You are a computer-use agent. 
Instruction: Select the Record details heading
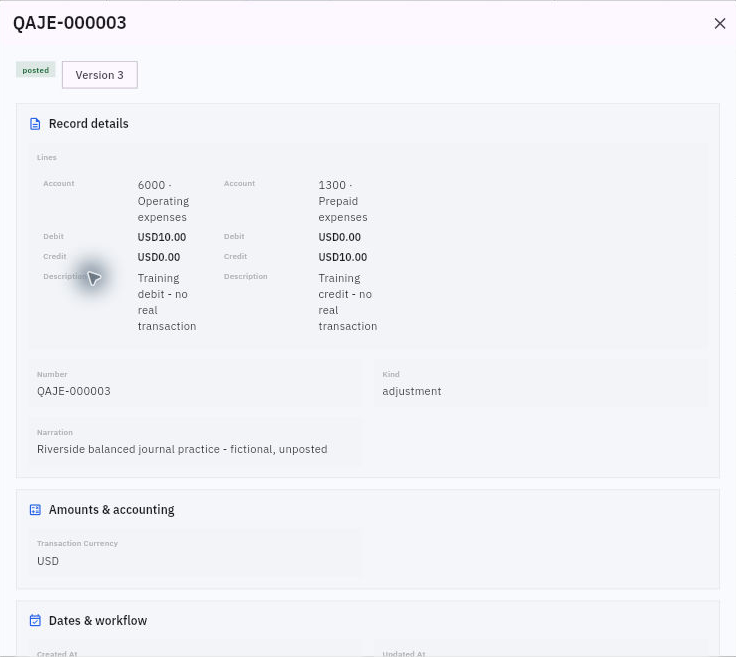pos(89,123)
